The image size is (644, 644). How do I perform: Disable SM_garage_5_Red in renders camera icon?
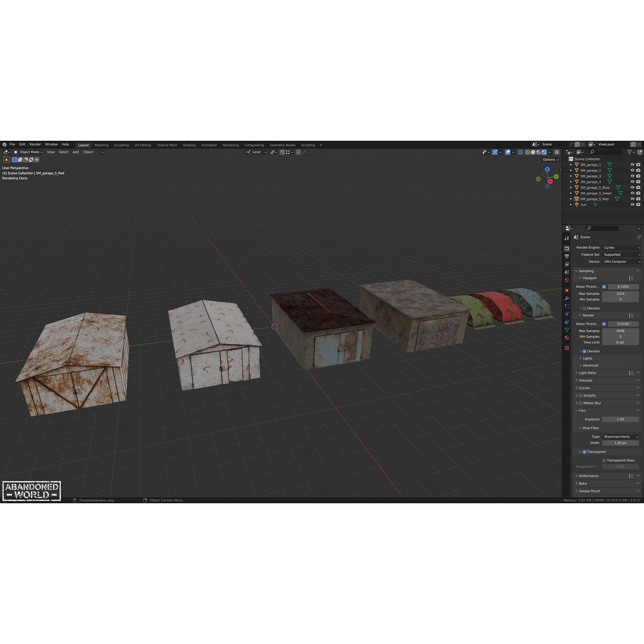tap(638, 199)
